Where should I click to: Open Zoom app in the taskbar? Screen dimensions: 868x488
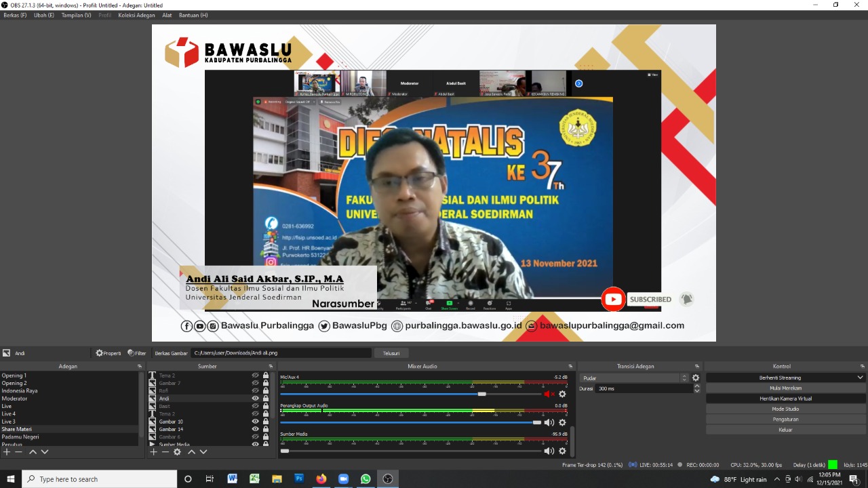pos(343,479)
